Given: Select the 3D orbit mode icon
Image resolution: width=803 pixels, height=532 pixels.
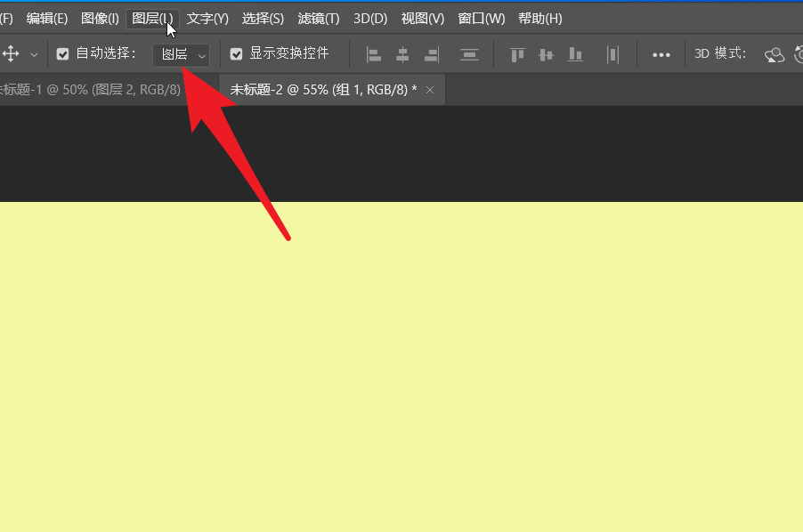Looking at the screenshot, I should (x=775, y=54).
